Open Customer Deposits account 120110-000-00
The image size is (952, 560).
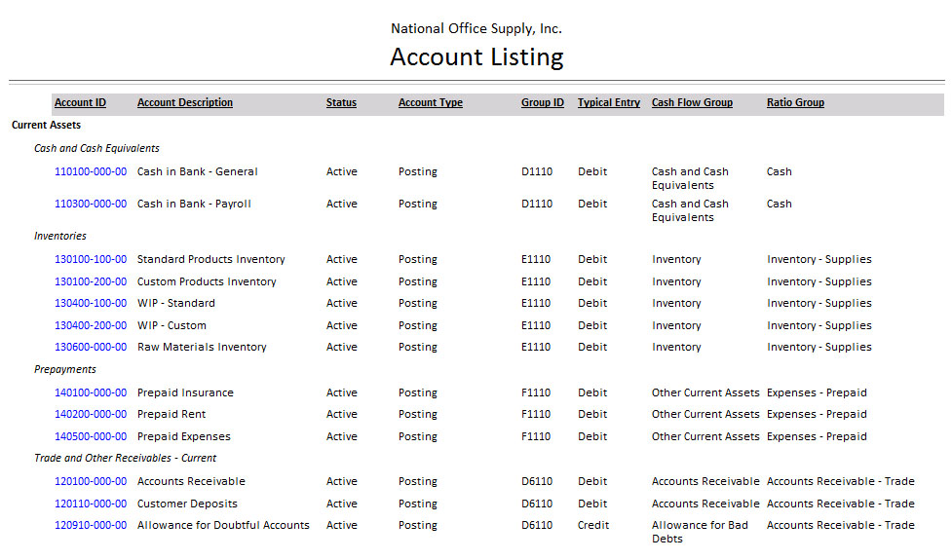(91, 504)
